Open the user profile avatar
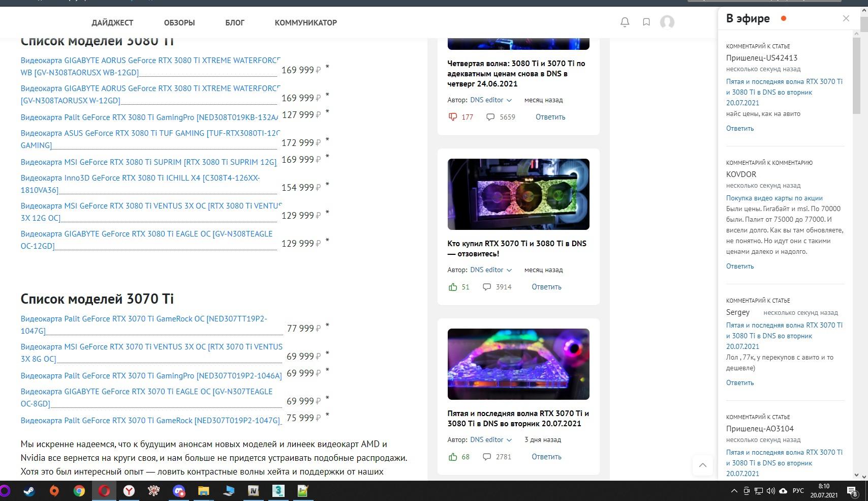The height and width of the screenshot is (501, 868). [x=667, y=22]
